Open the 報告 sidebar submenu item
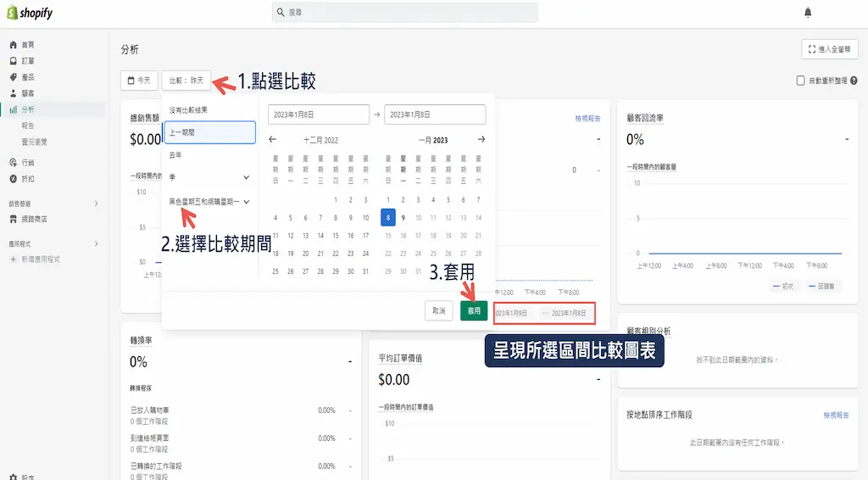Viewport: 868px width, 480px height. (x=28, y=126)
